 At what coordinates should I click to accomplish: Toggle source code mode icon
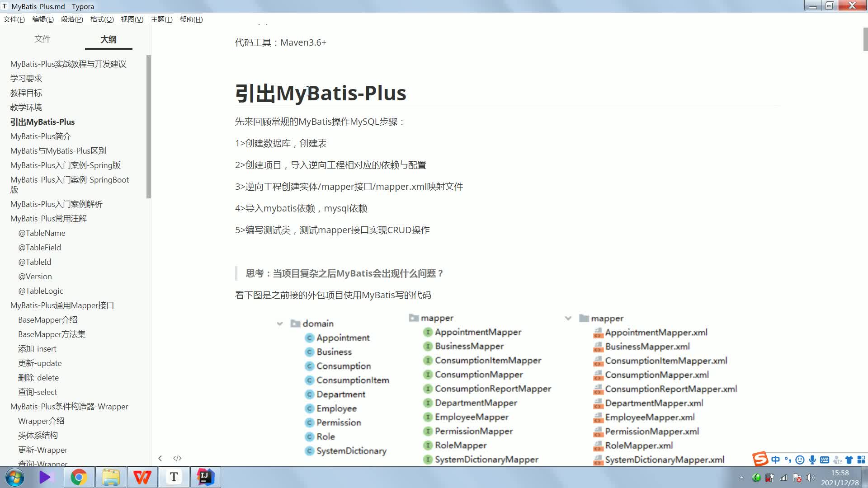click(177, 458)
